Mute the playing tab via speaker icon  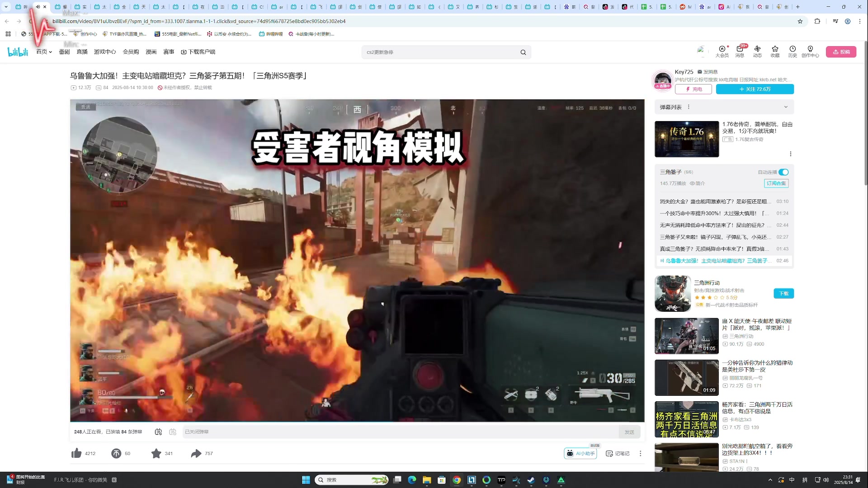[38, 7]
